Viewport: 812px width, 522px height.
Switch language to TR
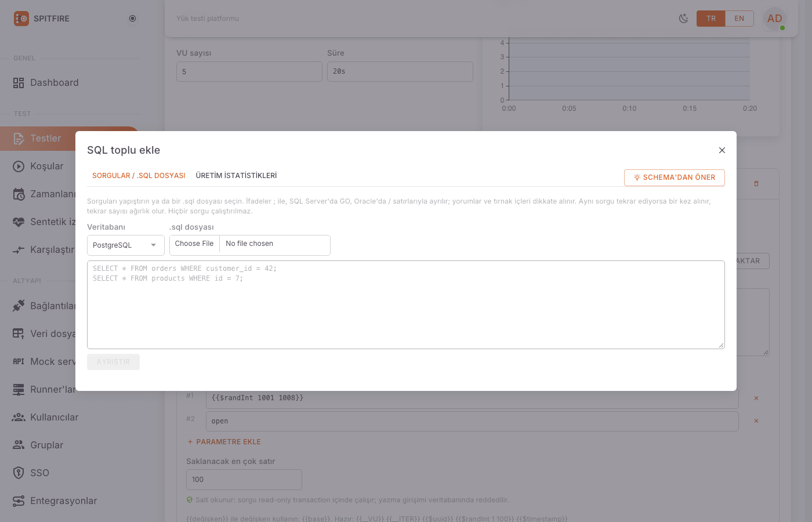click(711, 19)
